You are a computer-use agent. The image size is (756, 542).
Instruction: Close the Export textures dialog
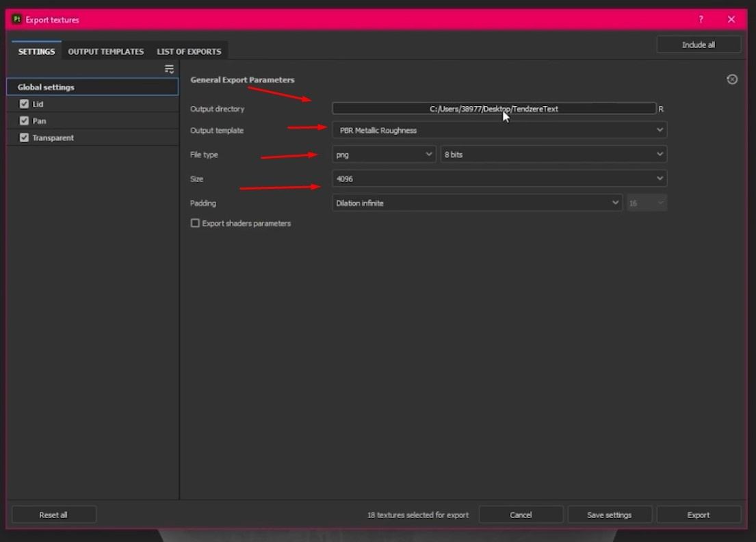[x=731, y=19]
